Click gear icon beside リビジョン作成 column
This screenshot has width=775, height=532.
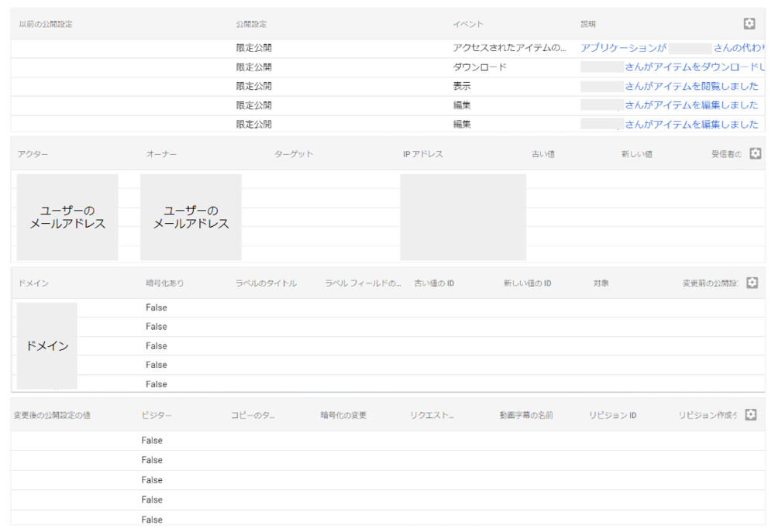point(750,415)
